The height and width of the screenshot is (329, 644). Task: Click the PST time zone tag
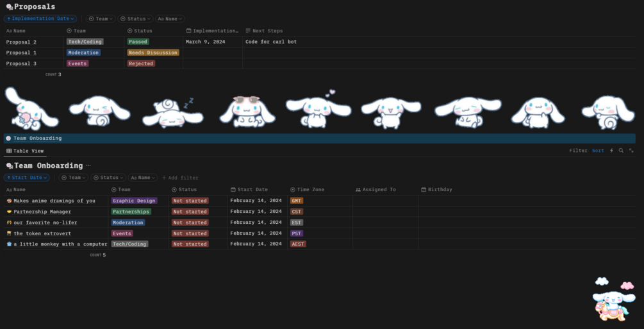point(297,233)
